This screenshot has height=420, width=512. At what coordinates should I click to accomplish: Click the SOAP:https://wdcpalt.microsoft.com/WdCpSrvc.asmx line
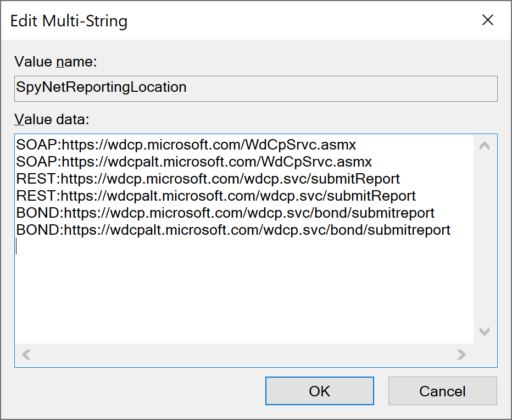click(x=194, y=162)
